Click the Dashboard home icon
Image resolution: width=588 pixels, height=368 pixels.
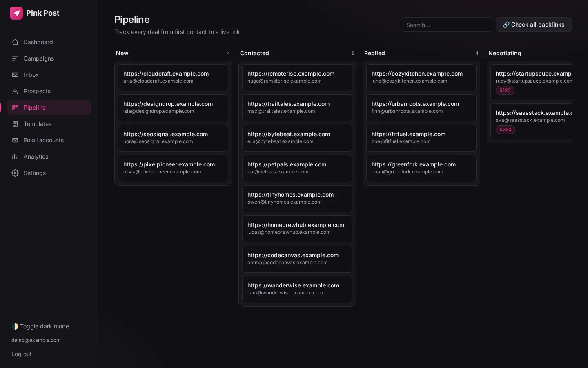[15, 42]
